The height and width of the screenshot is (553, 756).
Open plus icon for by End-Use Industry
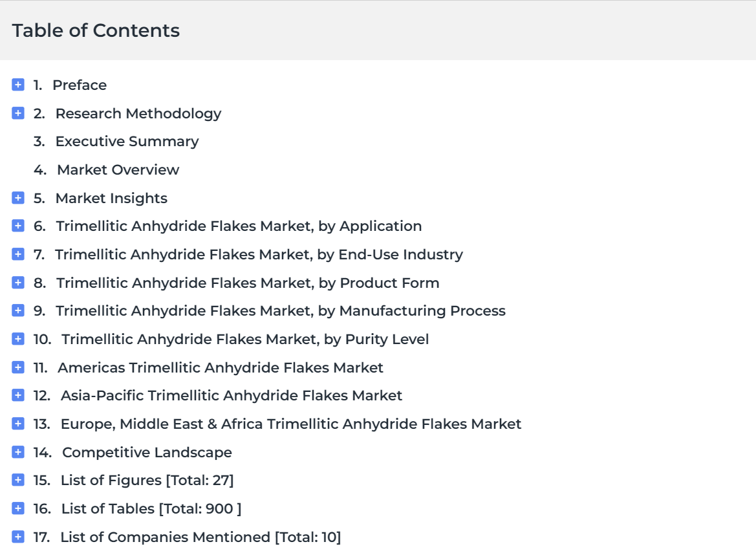pyautogui.click(x=18, y=254)
